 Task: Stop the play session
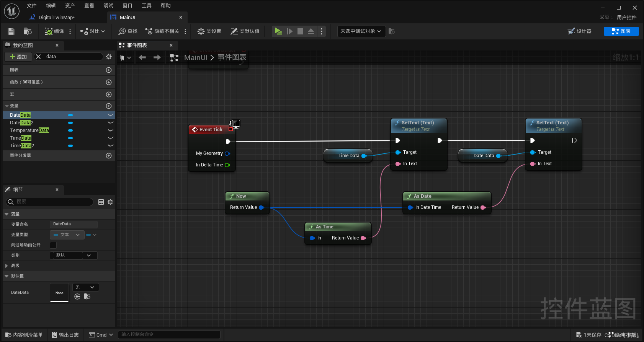pyautogui.click(x=300, y=31)
